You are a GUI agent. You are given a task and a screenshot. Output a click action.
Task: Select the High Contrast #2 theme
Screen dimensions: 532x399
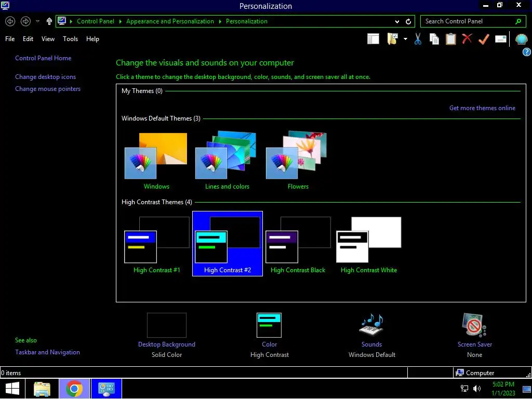click(228, 244)
